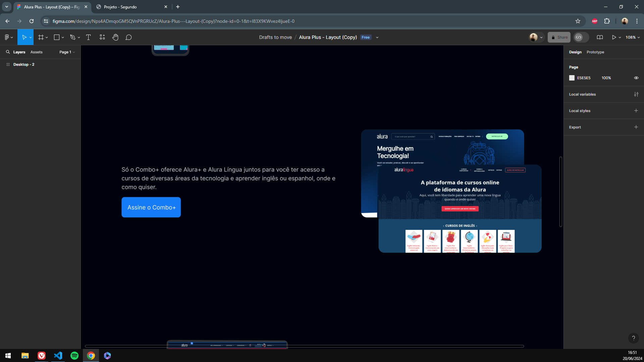
Task: Toggle page background color visibility
Action: pos(636,78)
